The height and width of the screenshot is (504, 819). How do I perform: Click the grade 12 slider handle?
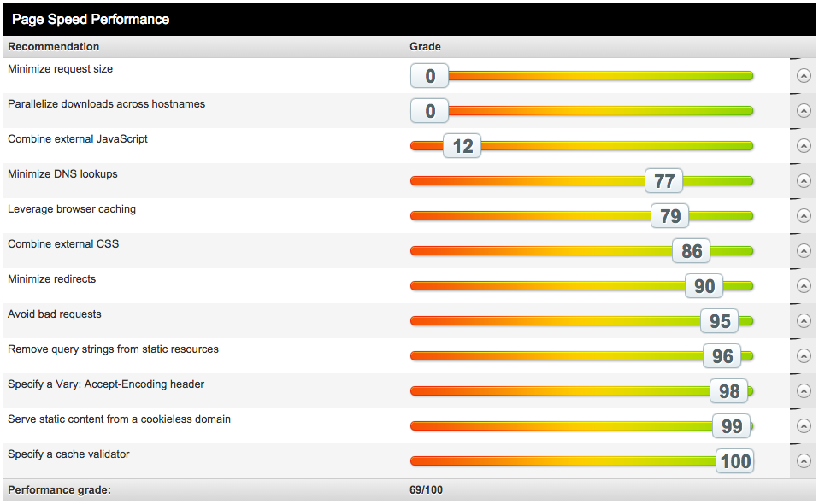[x=463, y=146]
